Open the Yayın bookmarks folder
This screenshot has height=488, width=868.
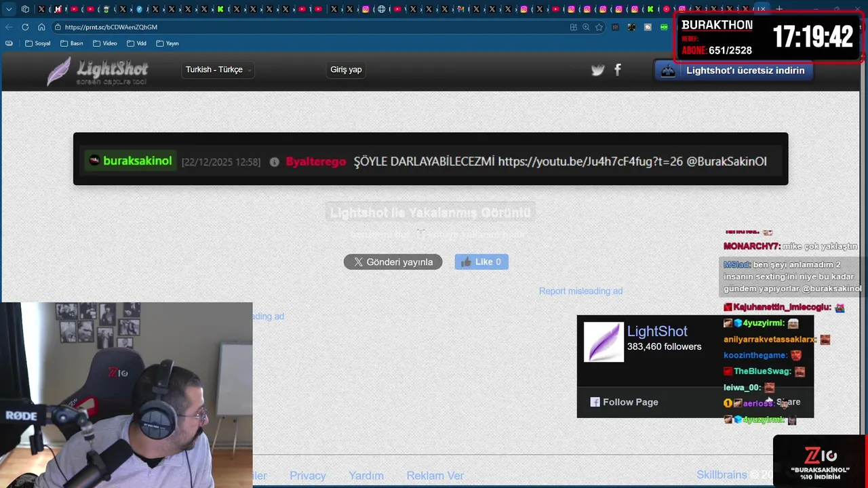tap(167, 43)
